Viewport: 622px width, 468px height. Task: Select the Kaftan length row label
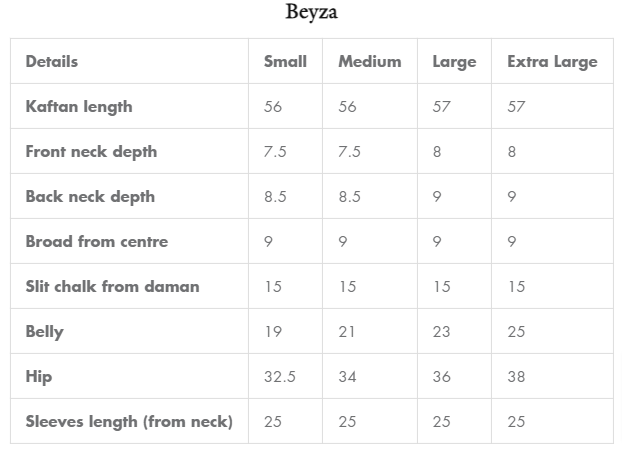tap(79, 106)
